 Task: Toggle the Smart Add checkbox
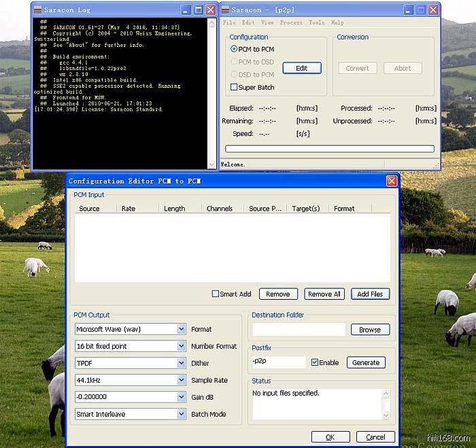216,294
